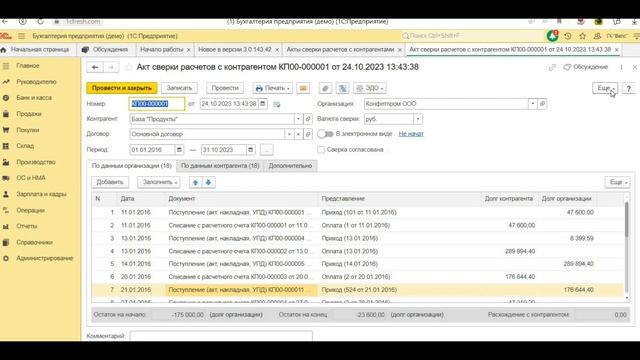Open the ЭДО dropdown menu
Screen dimensions: 640x360
pos(369,88)
